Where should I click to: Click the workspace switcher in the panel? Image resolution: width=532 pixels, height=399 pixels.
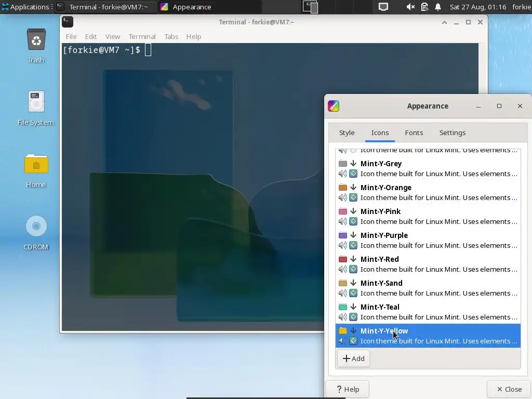310,7
